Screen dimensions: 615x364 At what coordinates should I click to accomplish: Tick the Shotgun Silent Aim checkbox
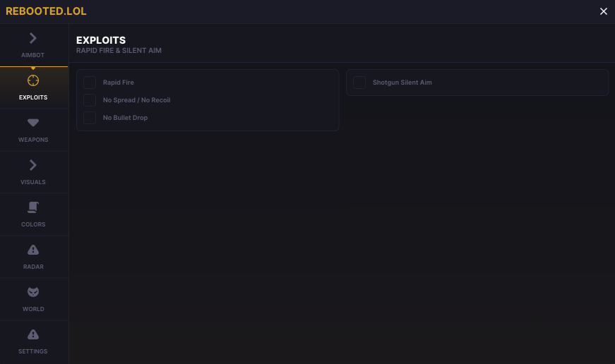[359, 83]
